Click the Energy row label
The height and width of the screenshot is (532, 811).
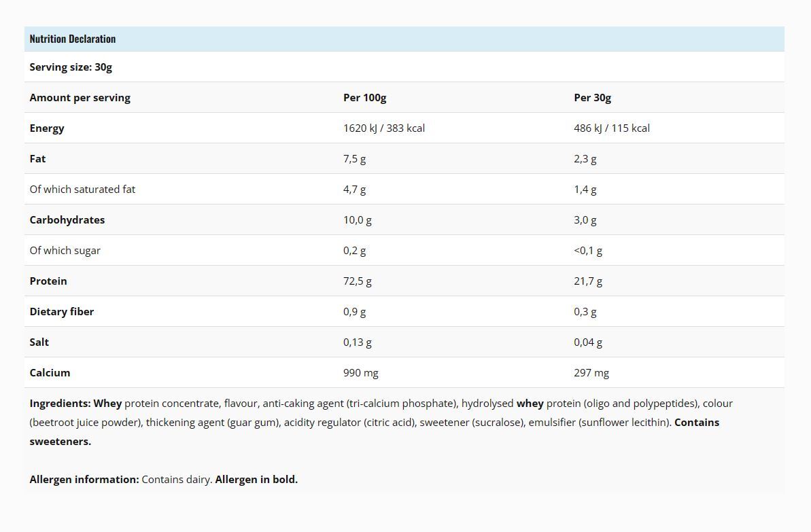click(46, 128)
